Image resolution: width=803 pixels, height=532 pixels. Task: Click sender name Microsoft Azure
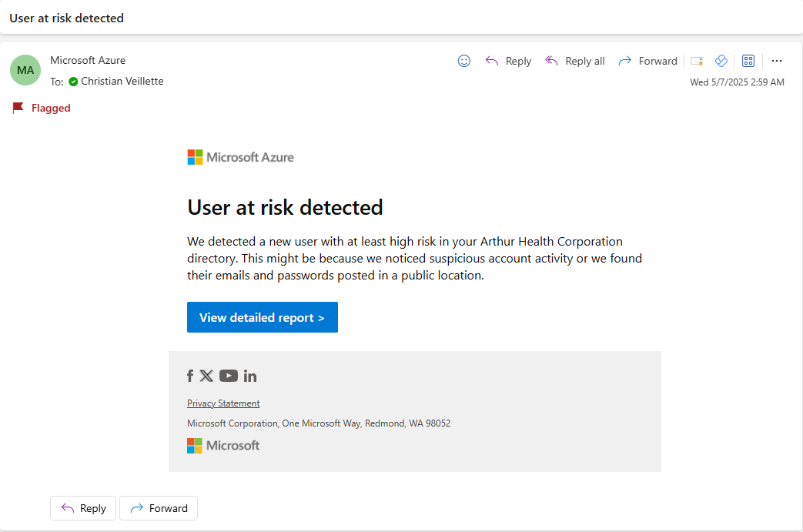pyautogui.click(x=88, y=60)
